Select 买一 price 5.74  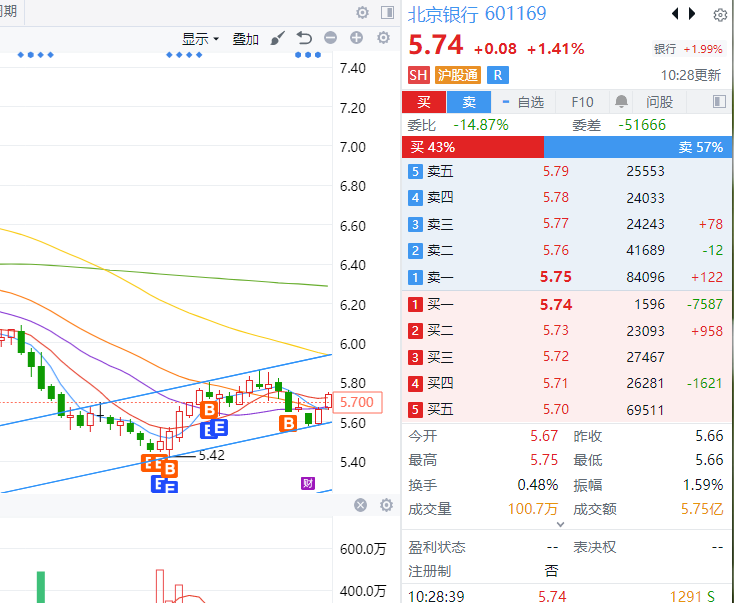click(556, 305)
